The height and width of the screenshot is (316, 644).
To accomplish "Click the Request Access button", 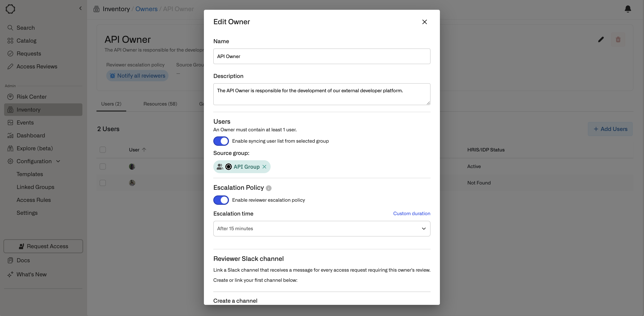I will click(43, 246).
